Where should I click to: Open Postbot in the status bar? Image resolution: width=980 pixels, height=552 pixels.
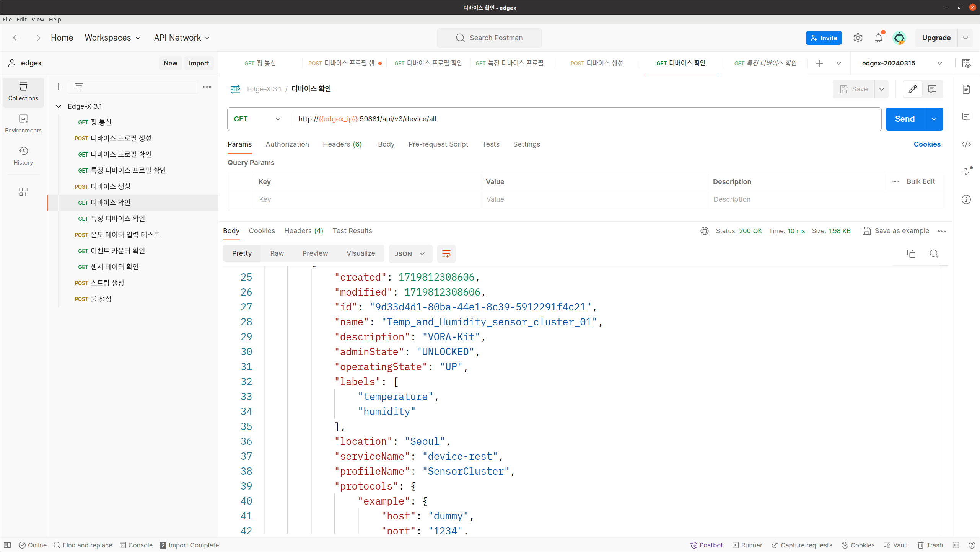(707, 545)
